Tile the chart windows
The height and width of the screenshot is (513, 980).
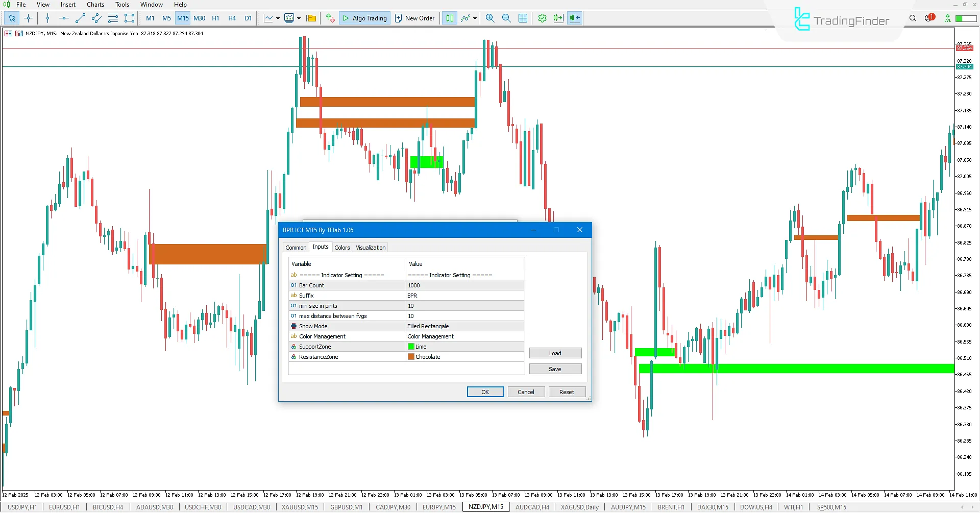click(x=523, y=18)
